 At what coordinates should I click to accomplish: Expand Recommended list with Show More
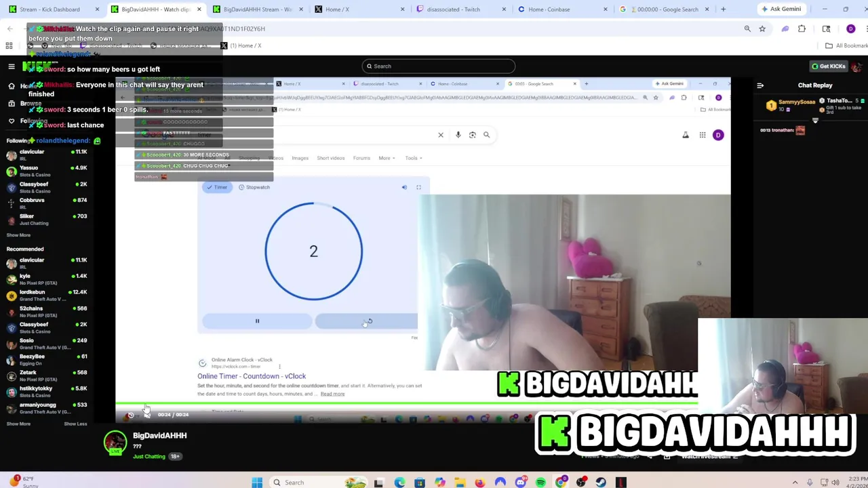(x=18, y=424)
